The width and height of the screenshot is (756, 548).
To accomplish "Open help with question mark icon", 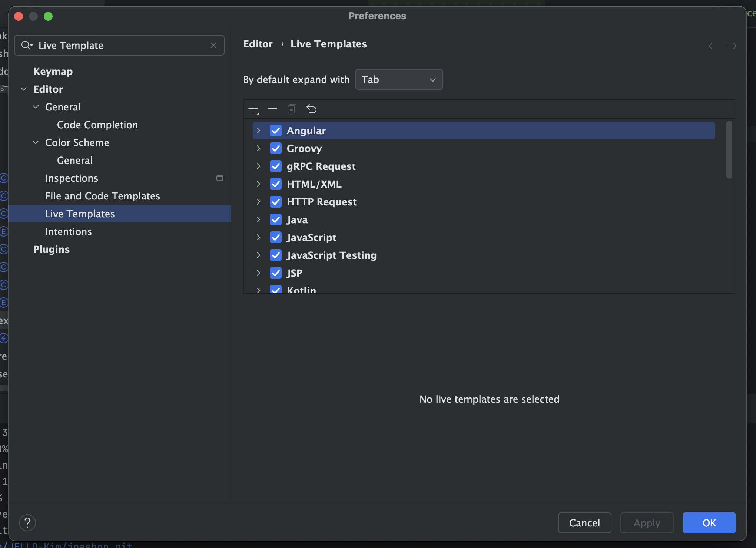I will 27,523.
